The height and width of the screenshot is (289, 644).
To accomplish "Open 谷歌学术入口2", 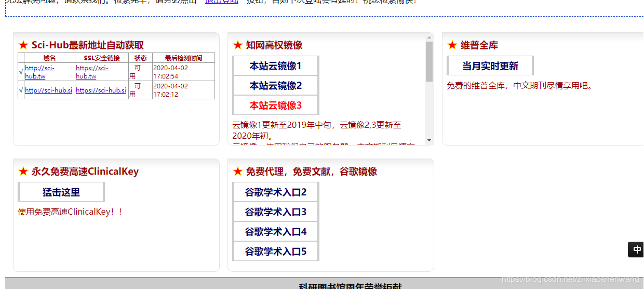I will coord(276,192).
